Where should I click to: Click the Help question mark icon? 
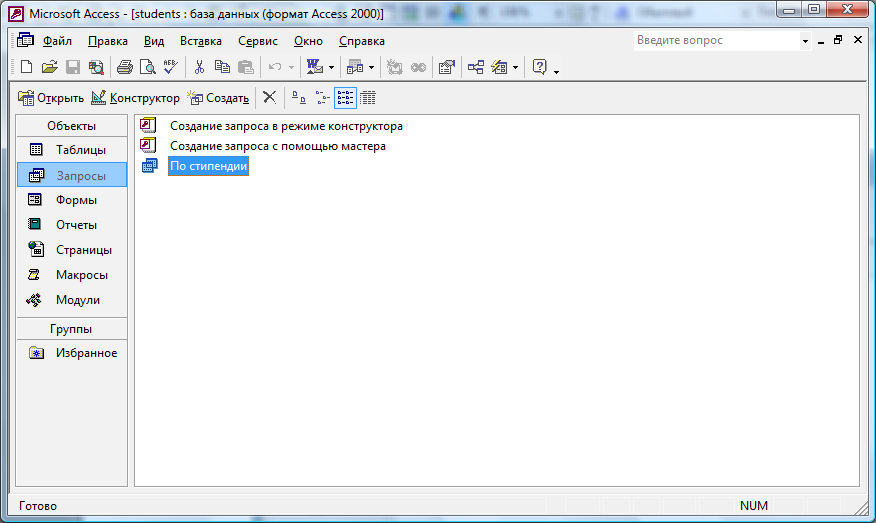(x=539, y=68)
